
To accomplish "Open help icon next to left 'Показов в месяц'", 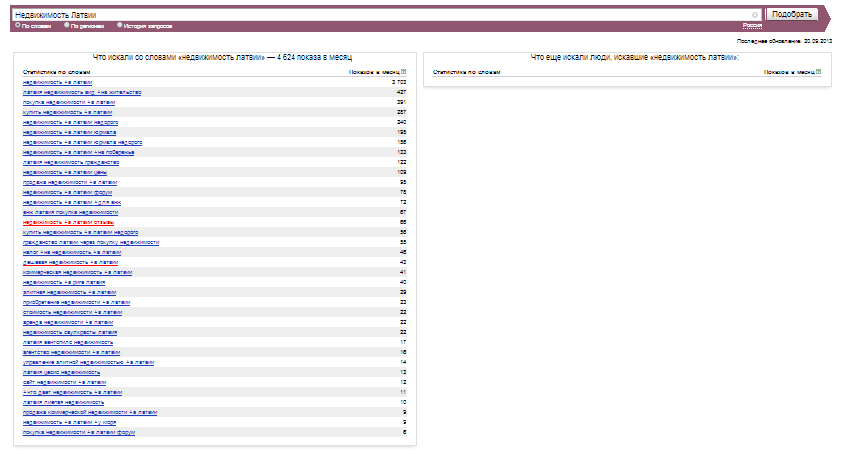I will point(404,71).
